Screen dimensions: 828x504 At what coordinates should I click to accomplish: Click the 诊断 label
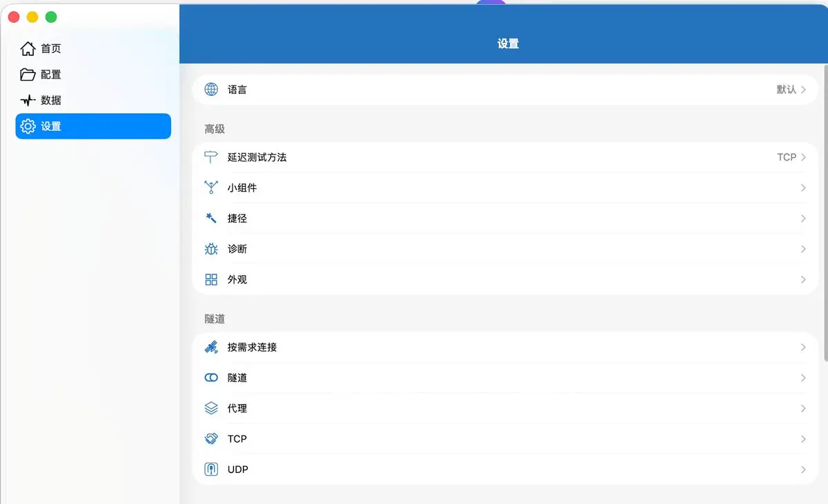pos(237,249)
